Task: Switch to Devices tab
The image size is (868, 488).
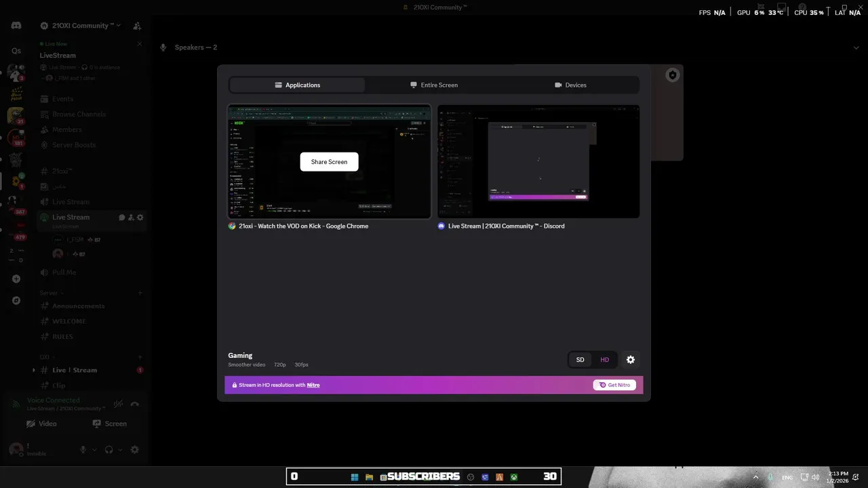Action: [570, 85]
